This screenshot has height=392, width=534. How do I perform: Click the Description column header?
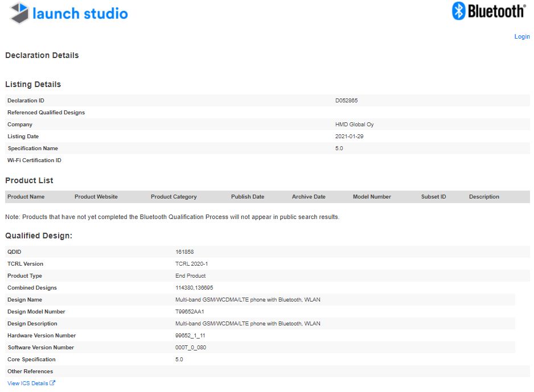click(x=484, y=197)
